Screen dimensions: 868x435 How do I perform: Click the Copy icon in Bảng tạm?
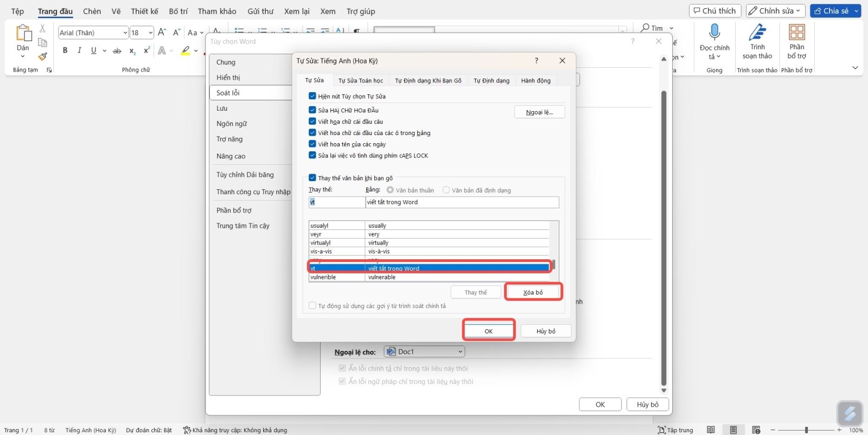point(42,43)
